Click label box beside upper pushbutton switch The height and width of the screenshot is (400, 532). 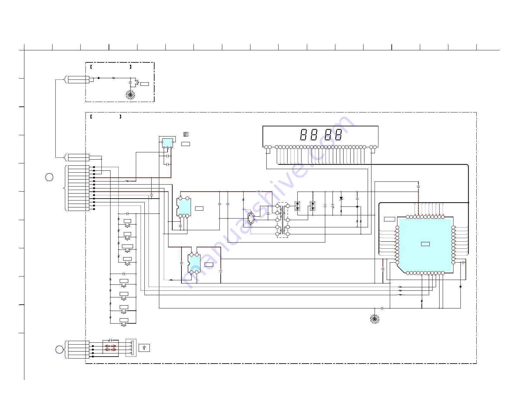144,84
